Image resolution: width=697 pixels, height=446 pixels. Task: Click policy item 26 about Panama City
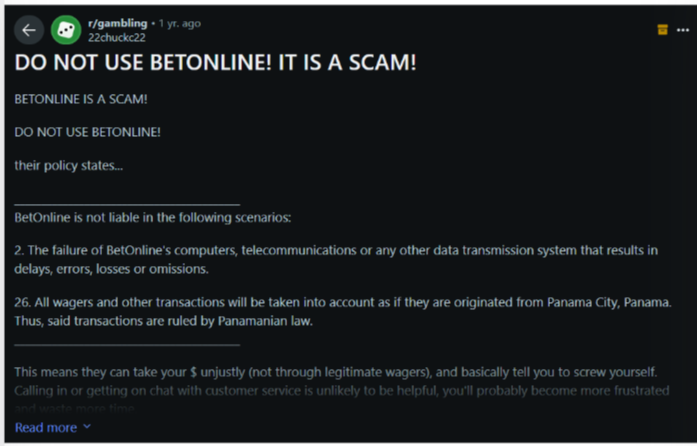point(343,311)
